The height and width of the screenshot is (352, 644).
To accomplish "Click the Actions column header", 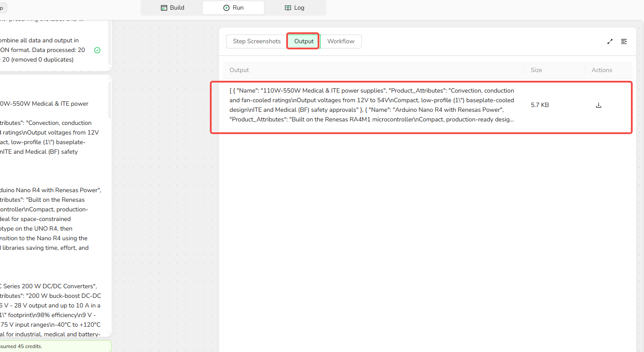I will 602,70.
